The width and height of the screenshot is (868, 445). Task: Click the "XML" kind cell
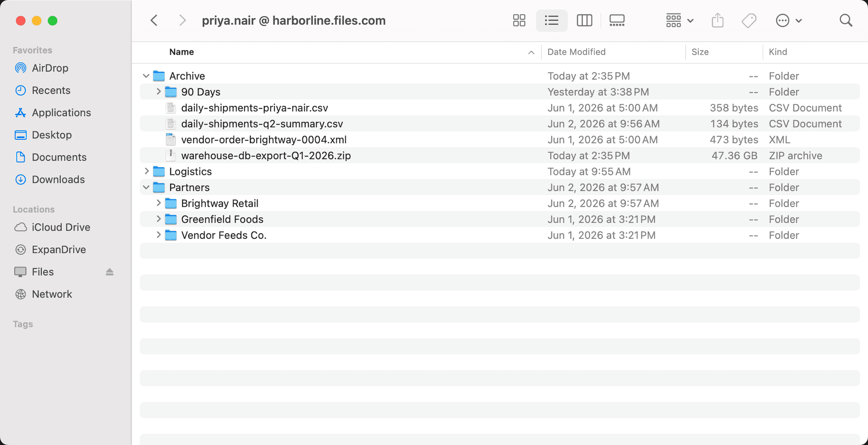(x=779, y=140)
